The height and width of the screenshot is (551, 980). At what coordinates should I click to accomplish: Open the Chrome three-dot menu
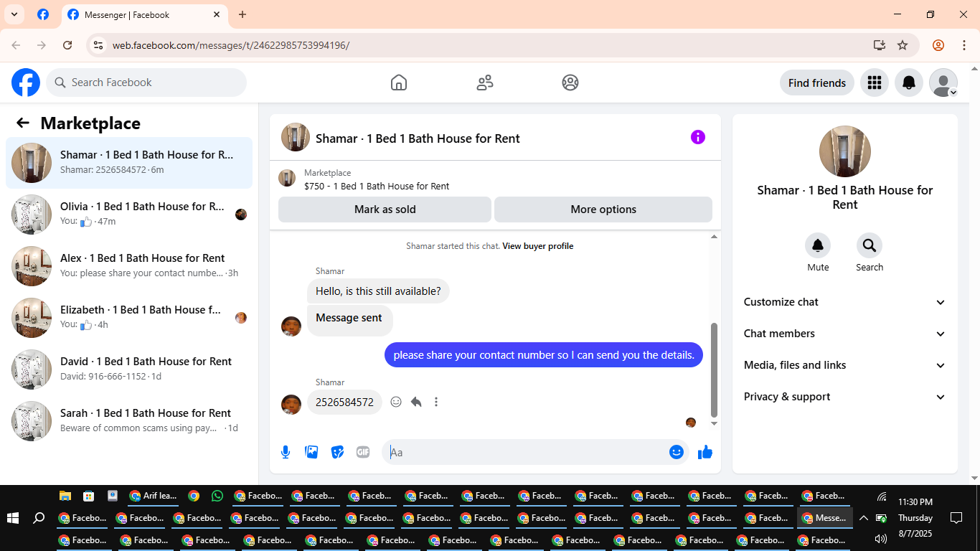tap(963, 45)
